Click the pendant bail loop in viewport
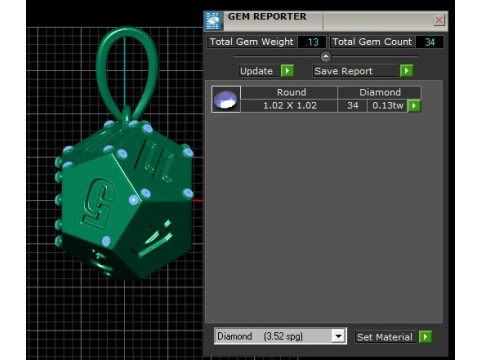The height and width of the screenshot is (360, 480). coord(127,73)
